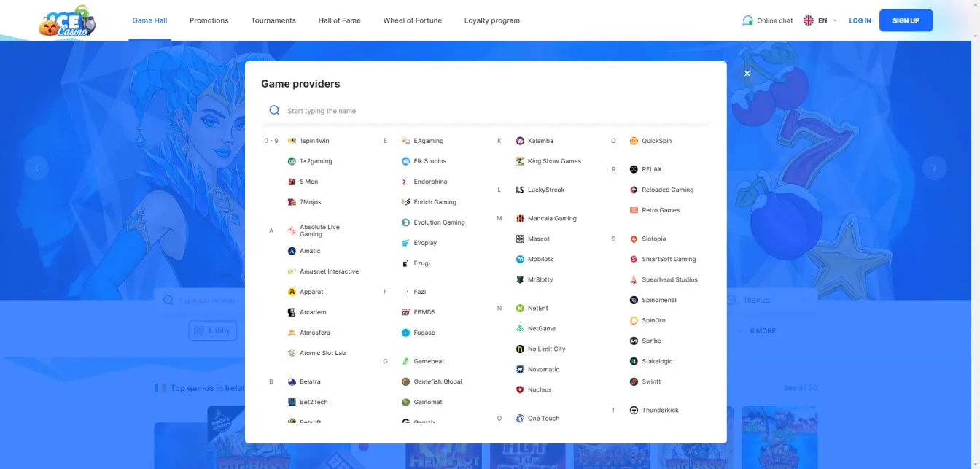Select Stakelogic provider
Screen dimensions: 980x469
(x=652, y=361)
